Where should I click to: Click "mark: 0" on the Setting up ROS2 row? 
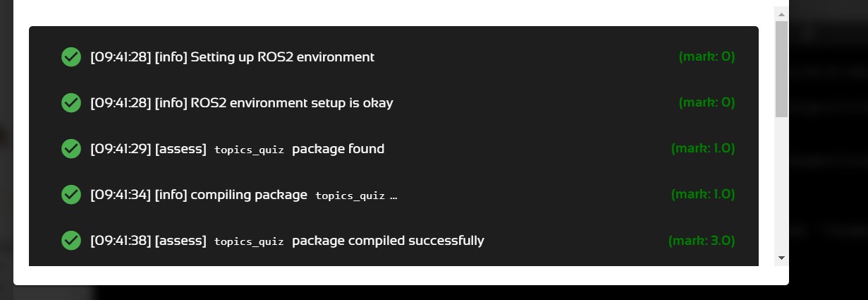(707, 57)
